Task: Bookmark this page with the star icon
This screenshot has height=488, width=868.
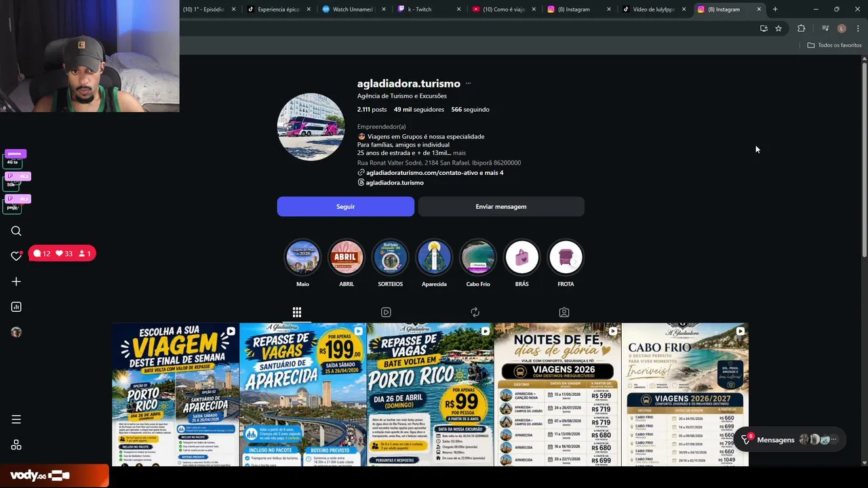Action: (778, 28)
